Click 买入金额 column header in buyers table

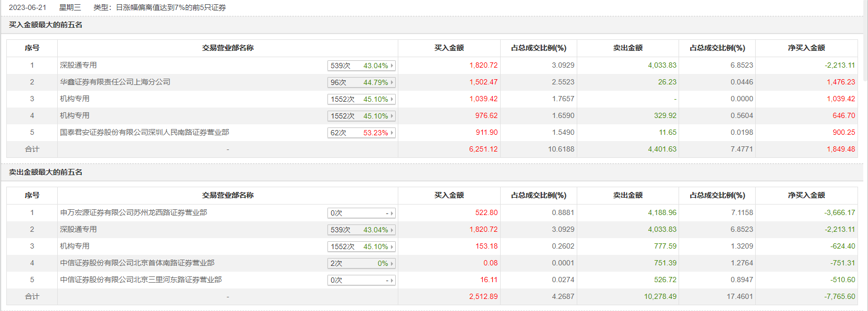(449, 48)
